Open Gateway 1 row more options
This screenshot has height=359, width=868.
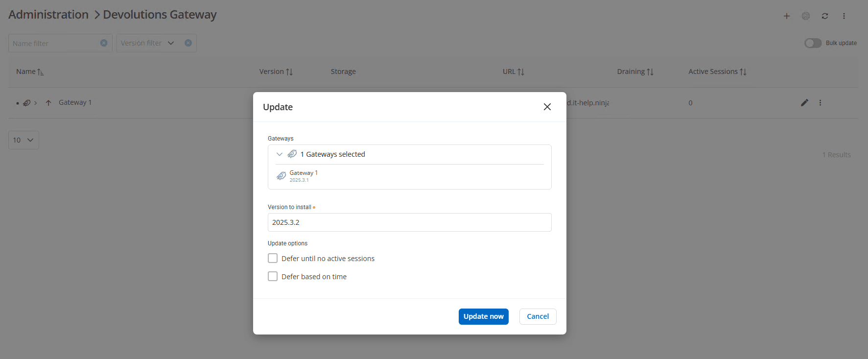coord(821,103)
